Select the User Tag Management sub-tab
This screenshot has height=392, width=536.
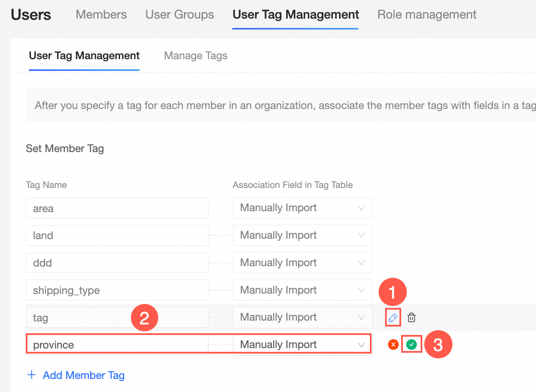[x=84, y=55]
